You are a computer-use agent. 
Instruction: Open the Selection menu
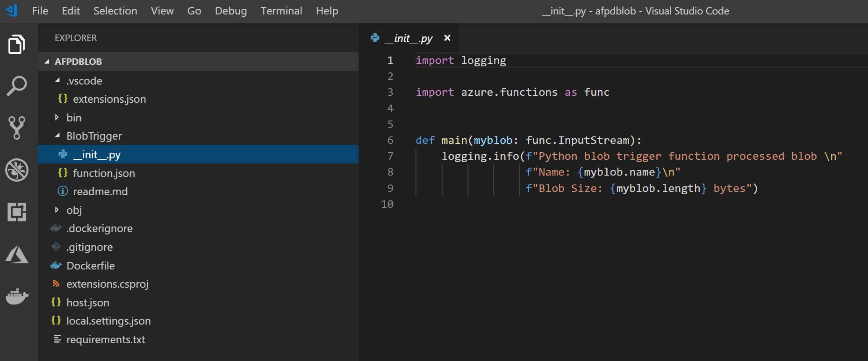(x=115, y=11)
